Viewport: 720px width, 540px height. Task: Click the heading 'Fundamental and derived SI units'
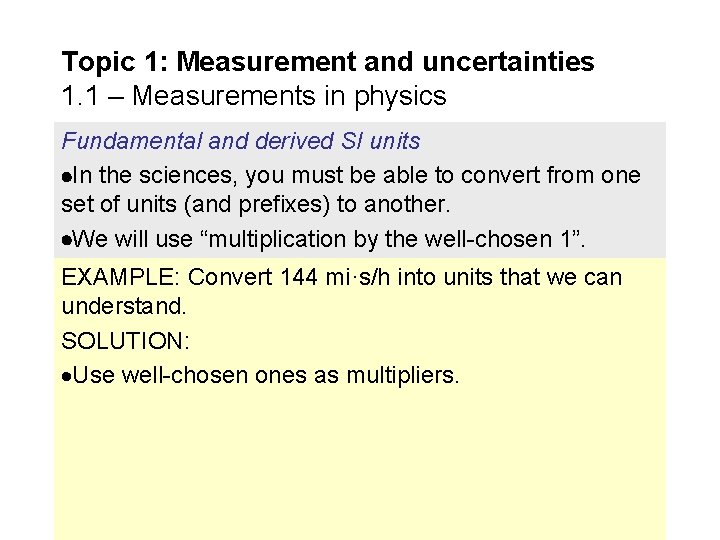click(x=241, y=141)
